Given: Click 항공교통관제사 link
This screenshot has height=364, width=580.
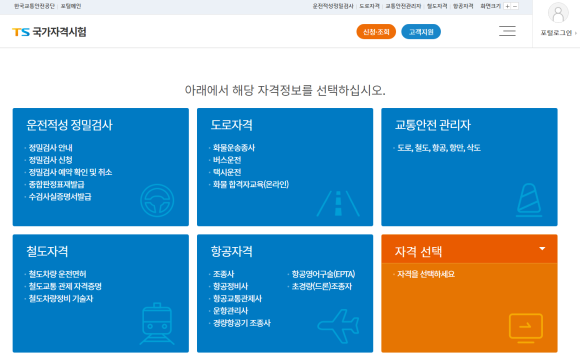Looking at the screenshot, I should point(237,299).
